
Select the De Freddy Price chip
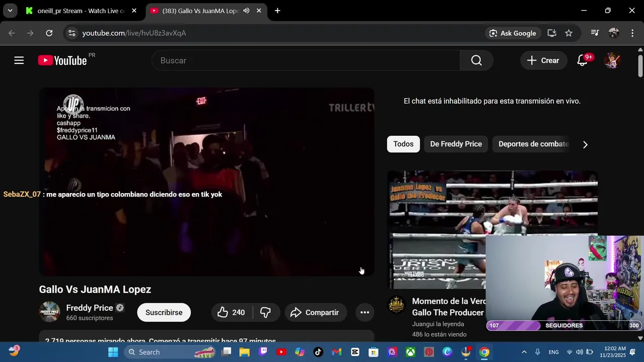(456, 144)
